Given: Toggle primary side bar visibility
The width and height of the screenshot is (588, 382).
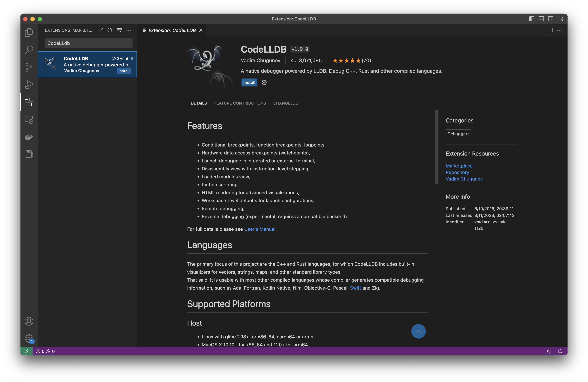Looking at the screenshot, I should (532, 19).
